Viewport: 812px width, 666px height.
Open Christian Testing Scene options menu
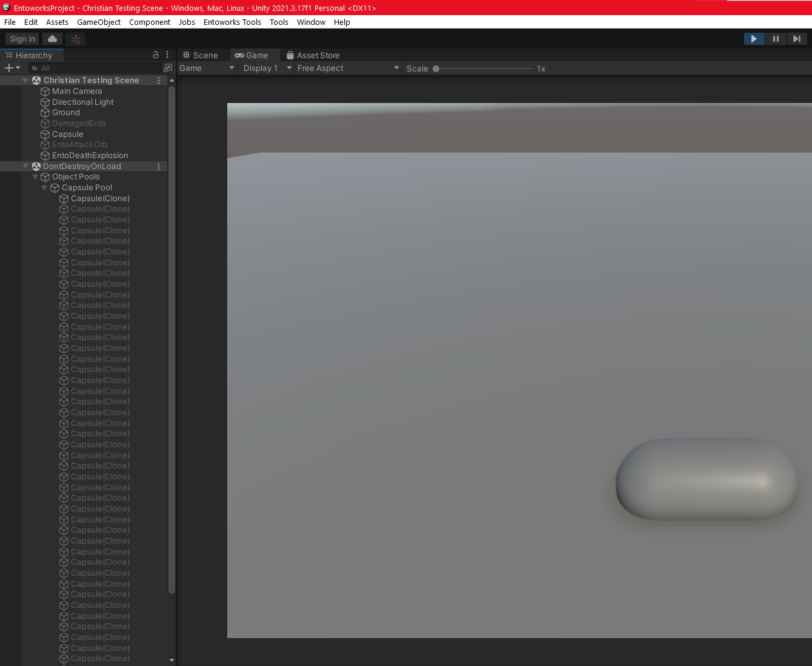pyautogui.click(x=159, y=80)
